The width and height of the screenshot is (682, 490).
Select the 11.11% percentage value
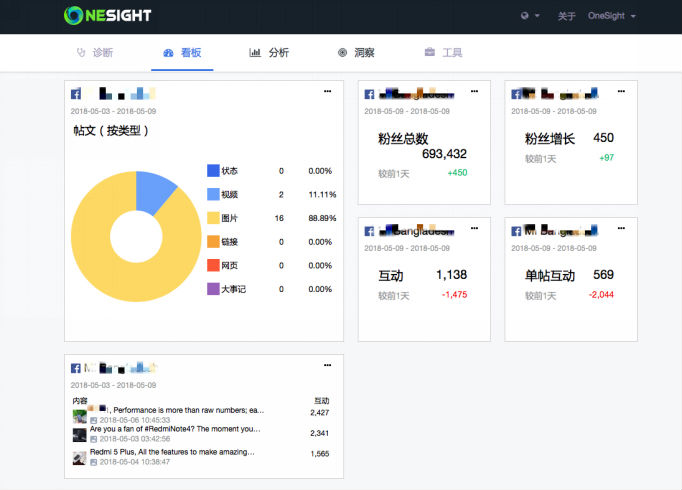pyautogui.click(x=322, y=195)
